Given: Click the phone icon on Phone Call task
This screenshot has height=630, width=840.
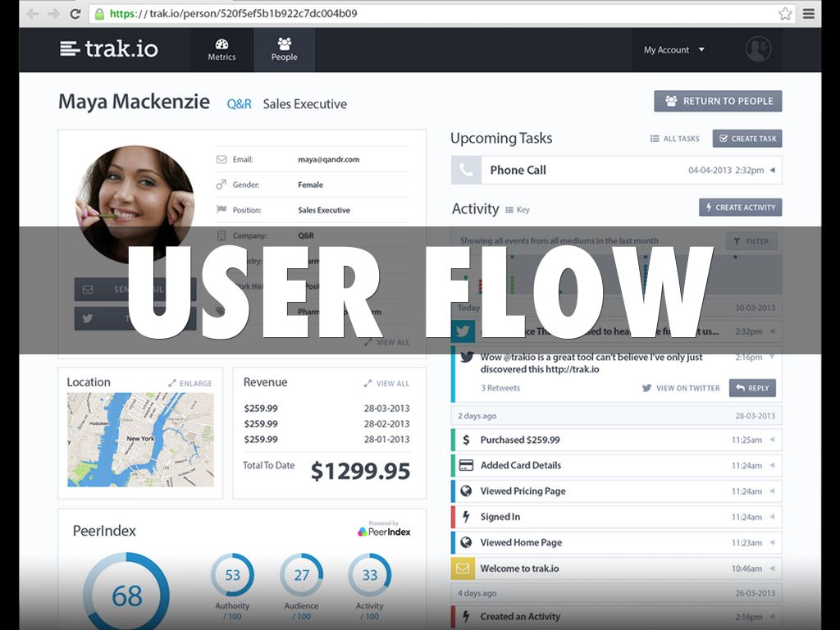Looking at the screenshot, I should pyautogui.click(x=466, y=171).
